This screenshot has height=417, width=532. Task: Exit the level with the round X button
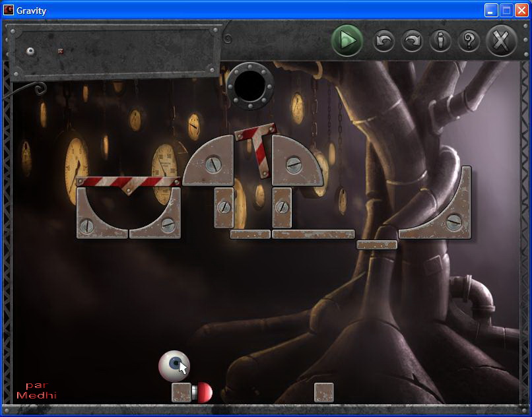tap(501, 41)
